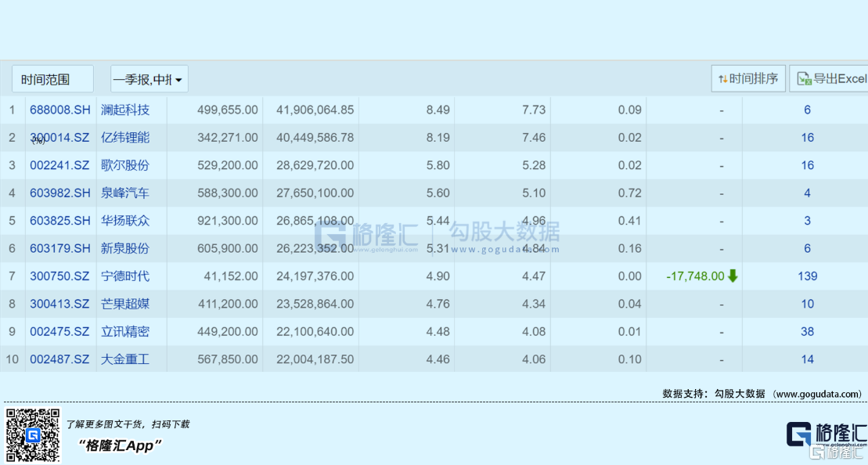Select share count 529,200.00 for 歌尔股份

(x=228, y=165)
